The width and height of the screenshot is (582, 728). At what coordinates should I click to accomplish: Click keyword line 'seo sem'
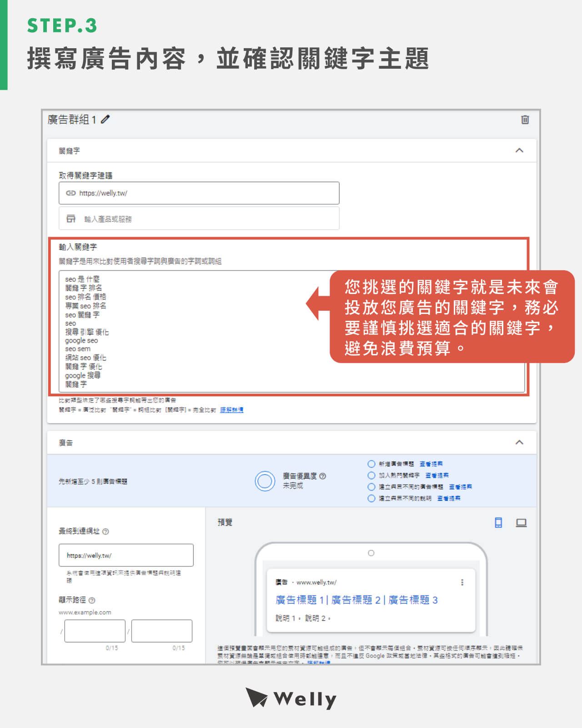[x=78, y=349]
